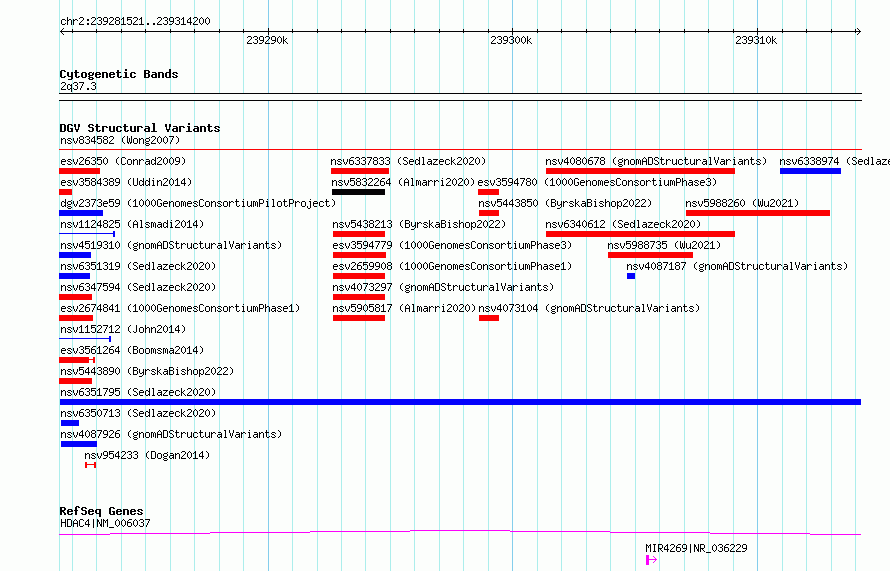The image size is (890, 571).
Task: Click the thin red nsv834582 variant line
Action: click(460, 150)
